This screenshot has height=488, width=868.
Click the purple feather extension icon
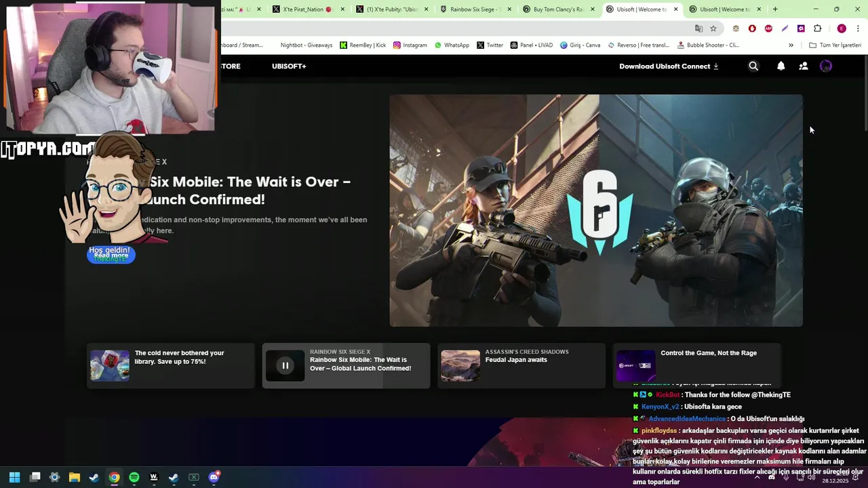785,28
